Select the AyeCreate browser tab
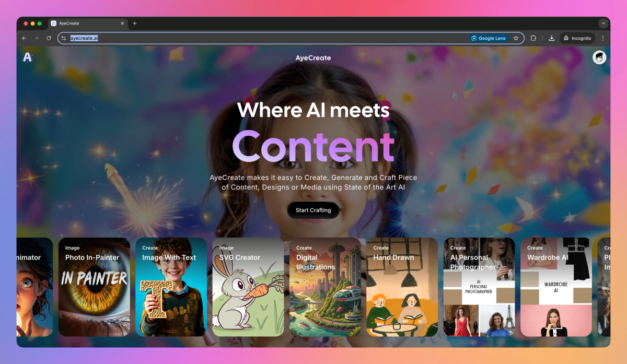Image resolution: width=627 pixels, height=364 pixels. point(84,23)
